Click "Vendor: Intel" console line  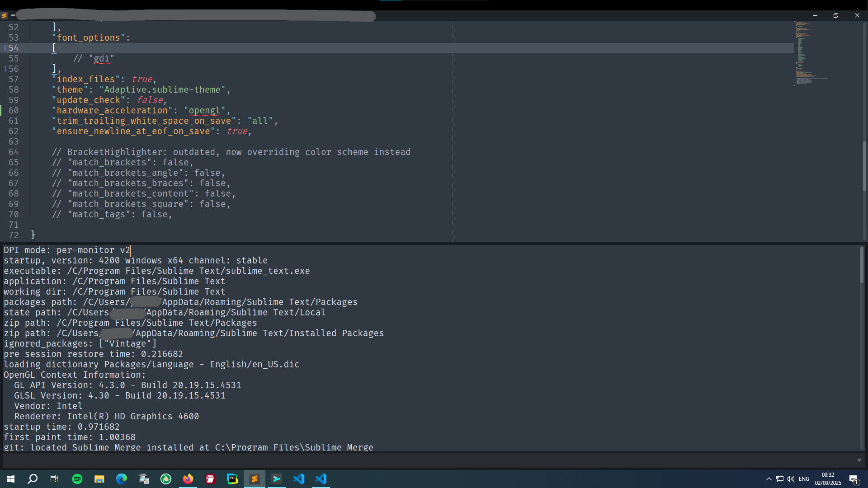pos(48,406)
